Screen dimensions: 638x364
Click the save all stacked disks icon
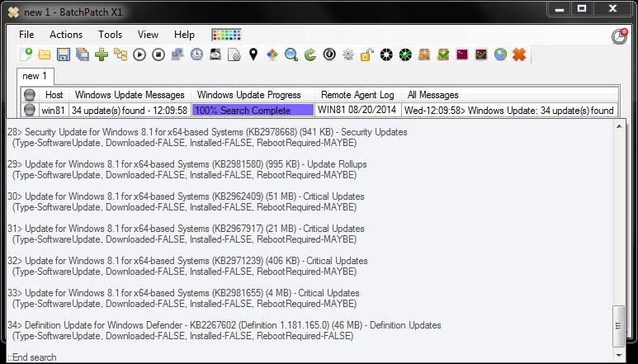click(x=83, y=54)
